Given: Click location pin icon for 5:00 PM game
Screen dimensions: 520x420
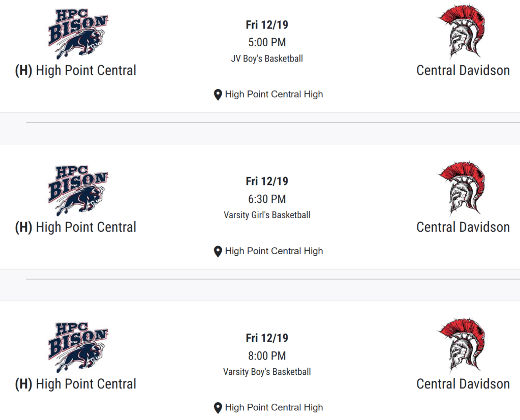Looking at the screenshot, I should [218, 95].
